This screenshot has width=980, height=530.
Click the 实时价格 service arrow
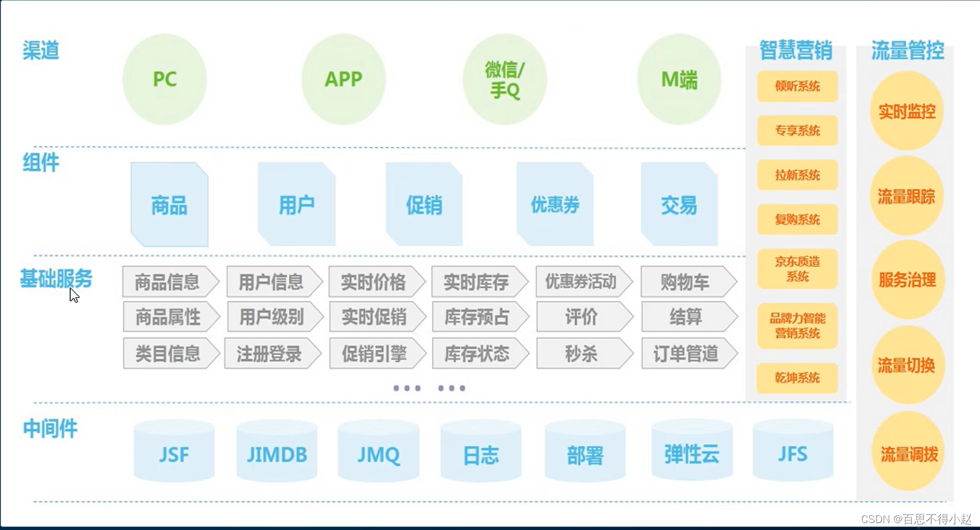(377, 282)
